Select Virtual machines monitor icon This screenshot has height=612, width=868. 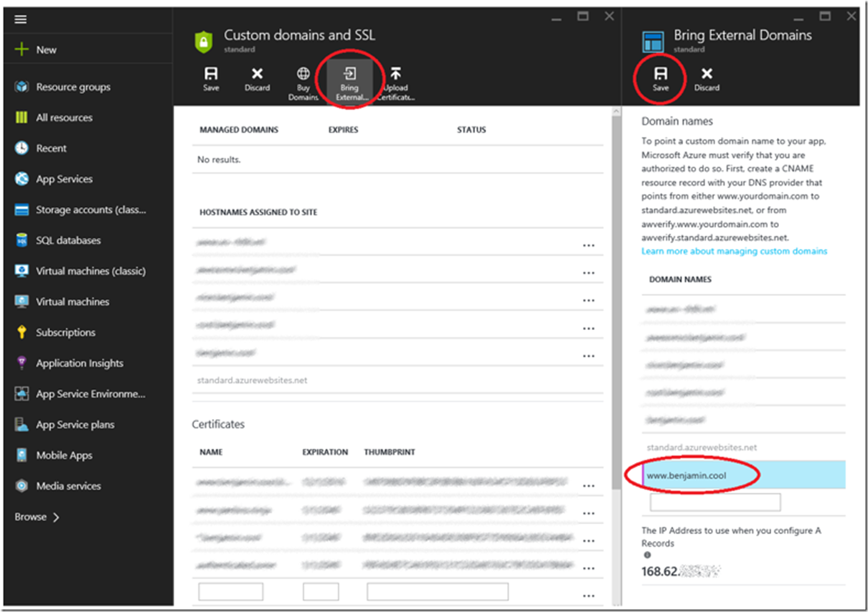point(22,301)
